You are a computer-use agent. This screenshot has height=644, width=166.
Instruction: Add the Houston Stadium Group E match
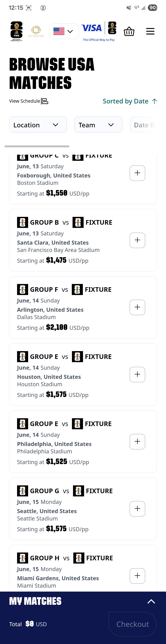coord(137,375)
